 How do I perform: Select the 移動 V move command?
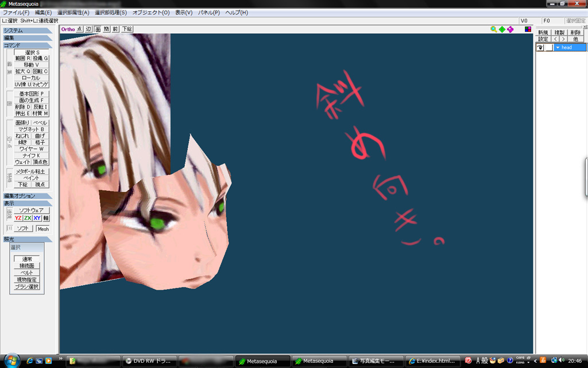(x=32, y=65)
